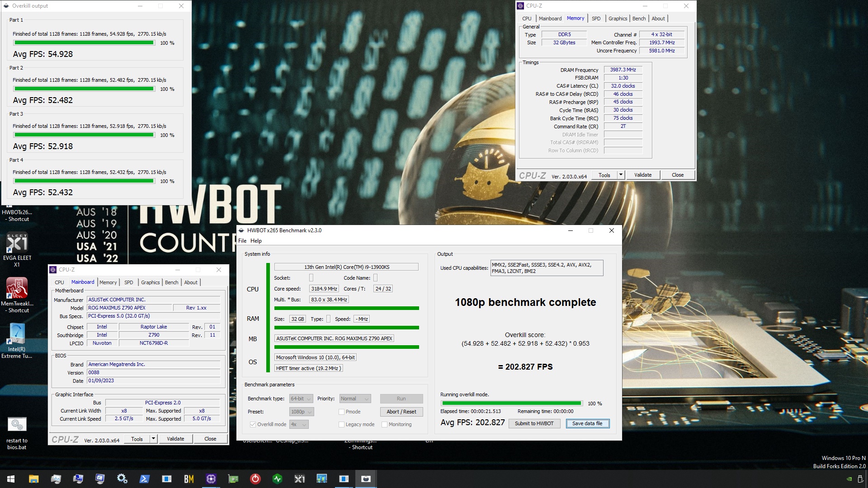Open the green hexagon monitor taskbar icon
The image size is (868, 488).
coord(277,479)
